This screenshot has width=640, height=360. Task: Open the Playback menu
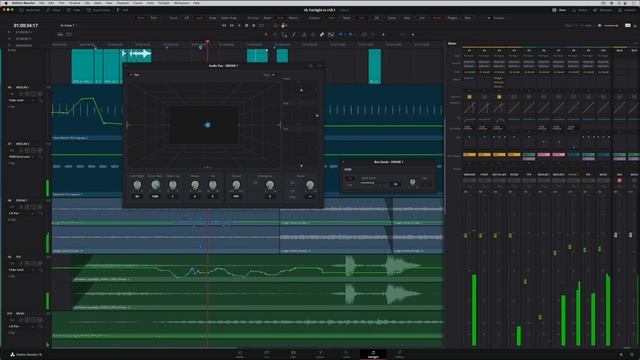[x=123, y=3]
